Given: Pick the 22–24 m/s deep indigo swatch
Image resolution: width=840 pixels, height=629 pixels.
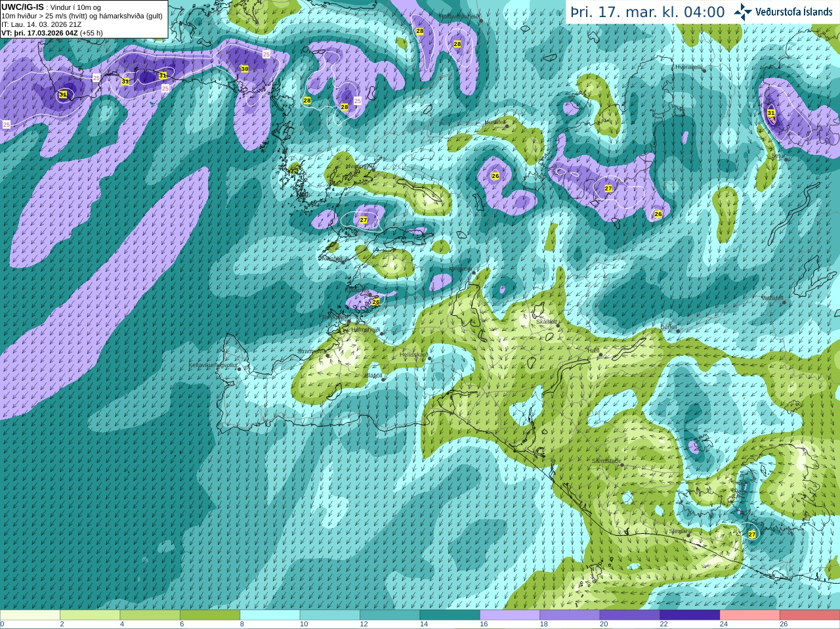Looking at the screenshot, I should 690,615.
